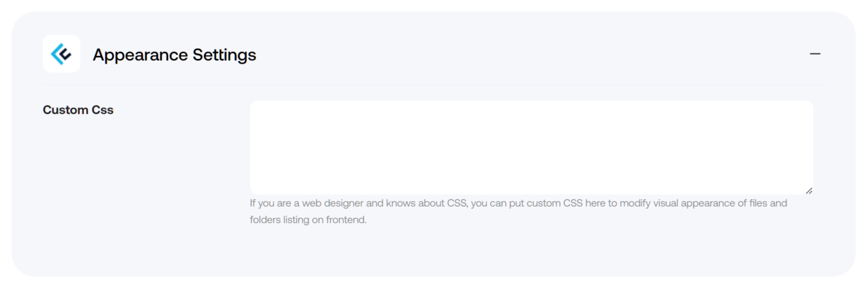Collapse the Appearance Settings section with the minus icon

tap(814, 54)
